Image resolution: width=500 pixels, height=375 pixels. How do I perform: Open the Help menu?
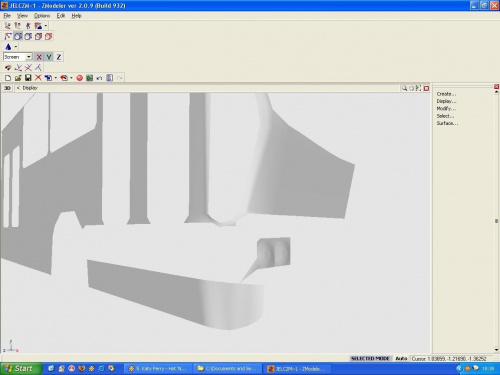point(76,16)
